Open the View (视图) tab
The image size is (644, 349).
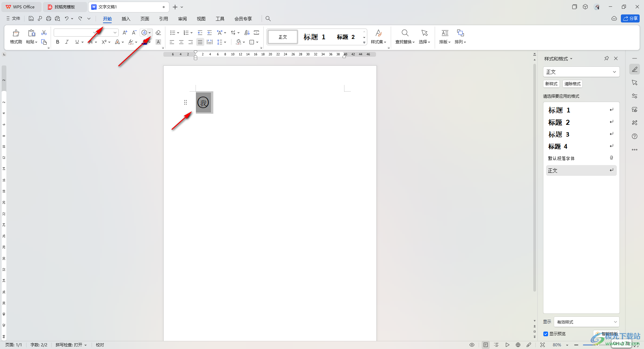tap(201, 19)
